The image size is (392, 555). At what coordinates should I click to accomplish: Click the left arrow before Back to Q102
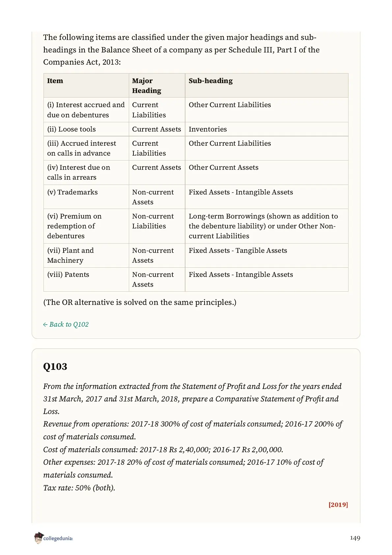click(45, 325)
